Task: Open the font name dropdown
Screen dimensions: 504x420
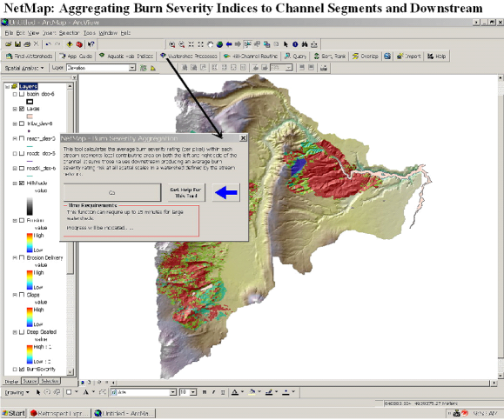Action: click(x=173, y=392)
